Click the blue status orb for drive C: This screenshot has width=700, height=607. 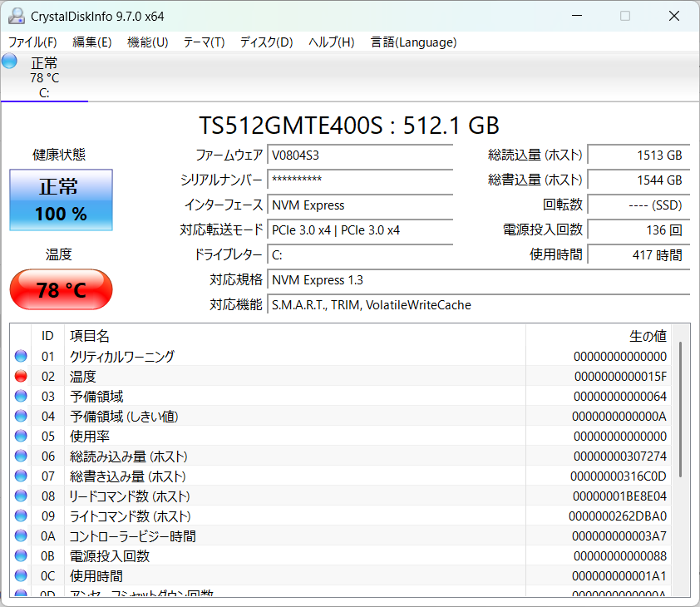tap(9, 61)
